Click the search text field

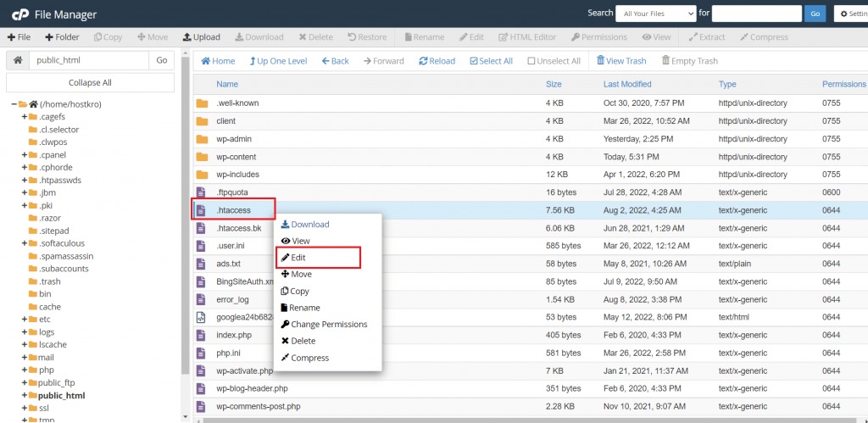pyautogui.click(x=757, y=14)
